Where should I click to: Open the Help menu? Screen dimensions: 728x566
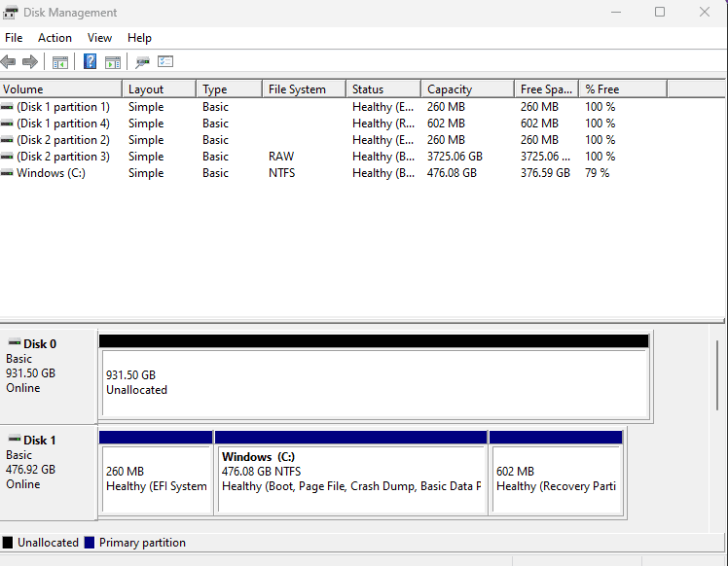click(139, 38)
